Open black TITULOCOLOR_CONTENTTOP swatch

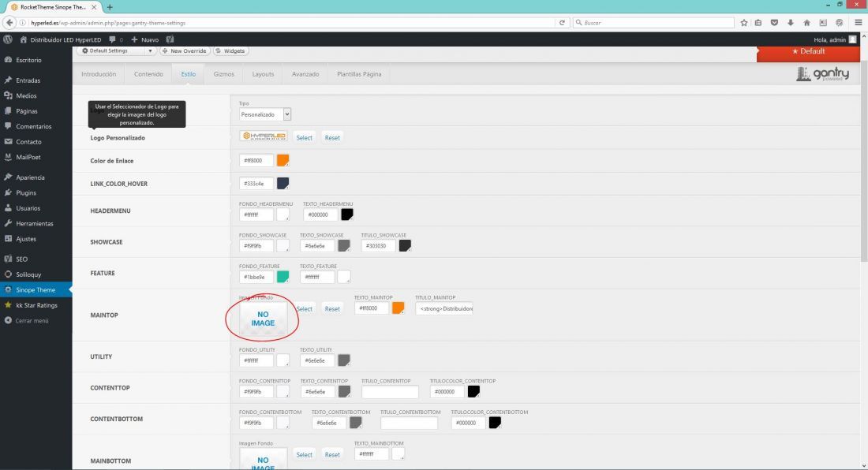tap(473, 391)
